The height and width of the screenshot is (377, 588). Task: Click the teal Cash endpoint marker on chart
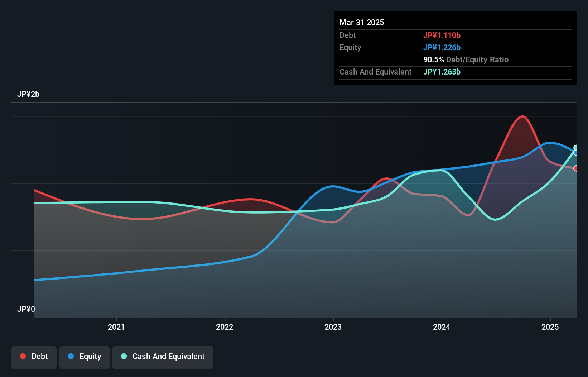(x=576, y=148)
